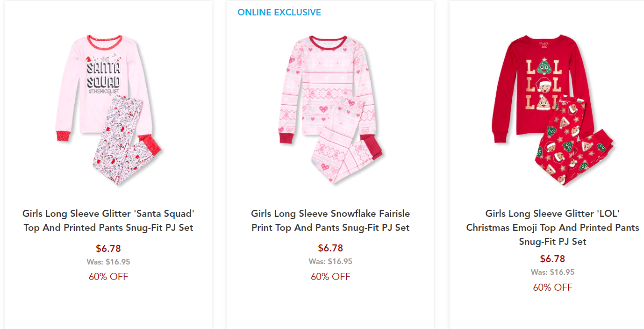
Task: Click the $6.78 price under LOL Emoji set
Action: coord(552,259)
